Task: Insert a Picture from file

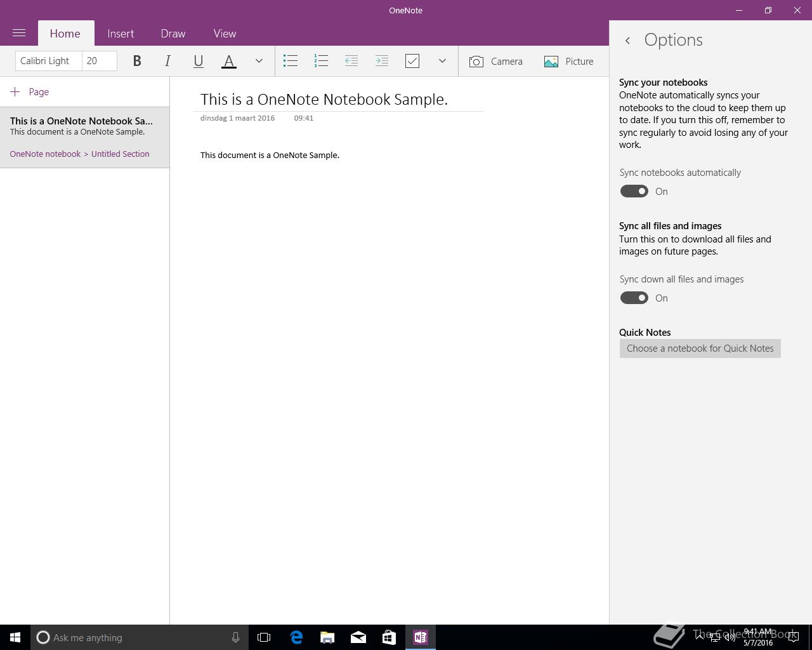Action: [569, 61]
